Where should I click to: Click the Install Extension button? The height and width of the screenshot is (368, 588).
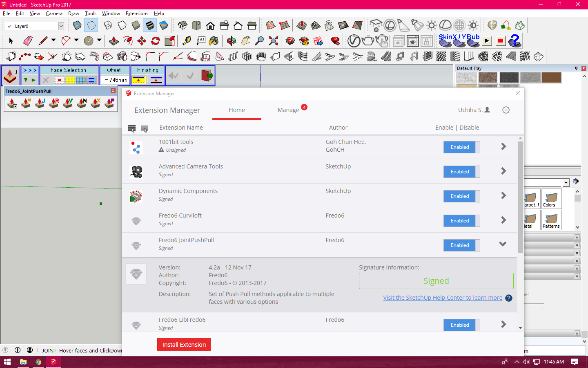[184, 345]
